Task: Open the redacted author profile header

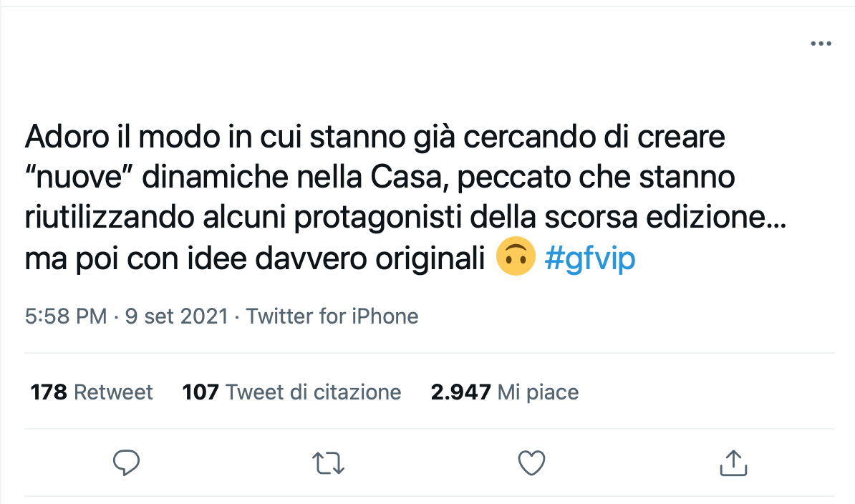Action: (201, 59)
